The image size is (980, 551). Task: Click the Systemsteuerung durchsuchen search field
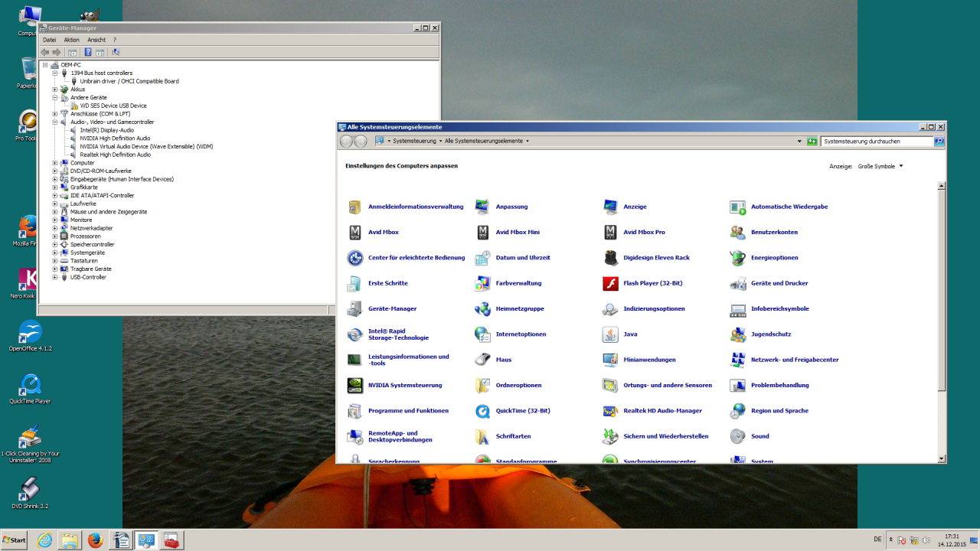pyautogui.click(x=877, y=141)
